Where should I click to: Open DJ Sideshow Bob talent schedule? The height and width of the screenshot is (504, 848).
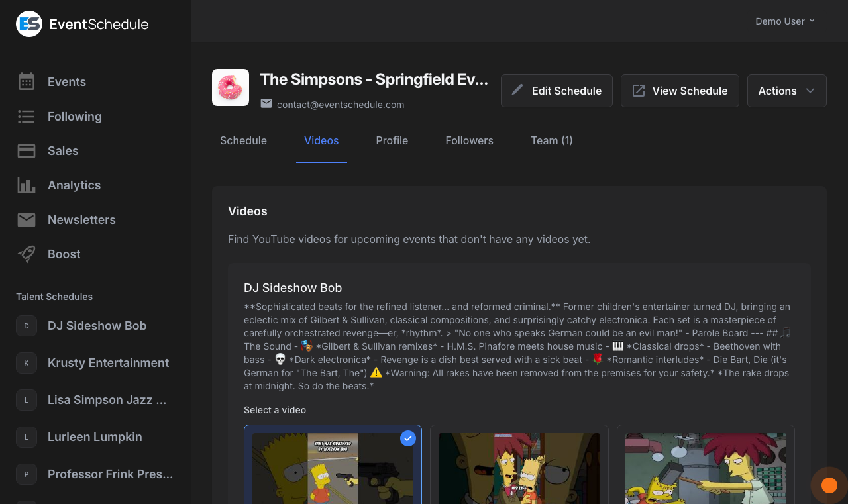[x=95, y=326]
